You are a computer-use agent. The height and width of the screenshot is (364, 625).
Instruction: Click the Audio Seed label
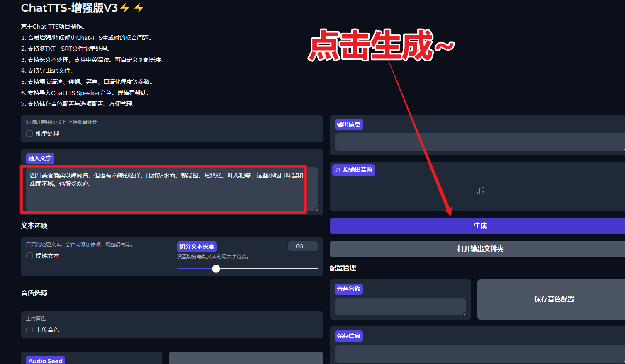(46, 361)
